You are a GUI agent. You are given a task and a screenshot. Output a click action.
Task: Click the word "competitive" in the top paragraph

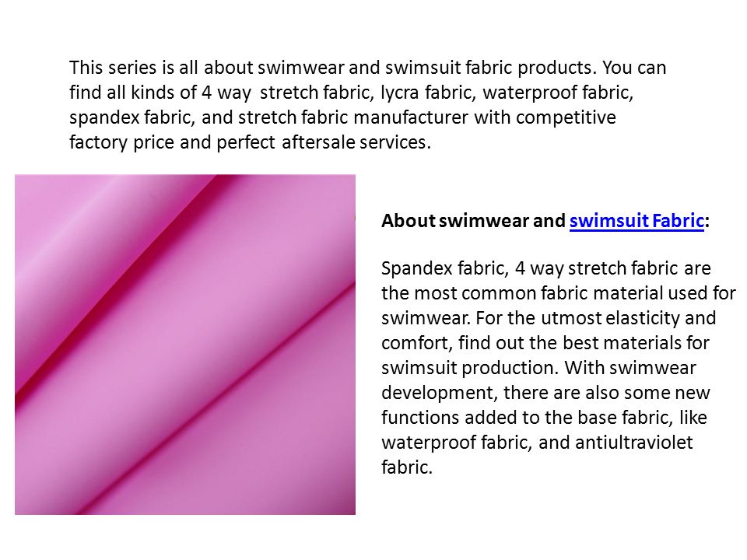566,117
